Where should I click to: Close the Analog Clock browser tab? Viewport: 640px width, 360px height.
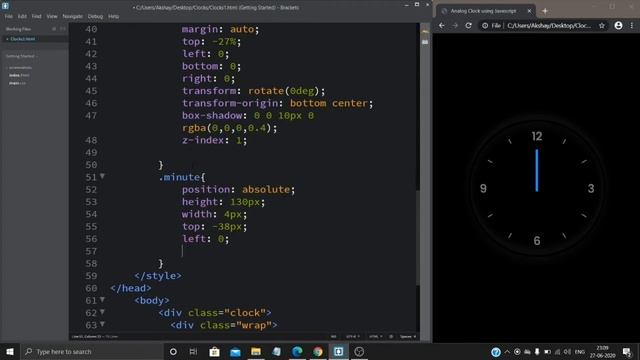(529, 11)
